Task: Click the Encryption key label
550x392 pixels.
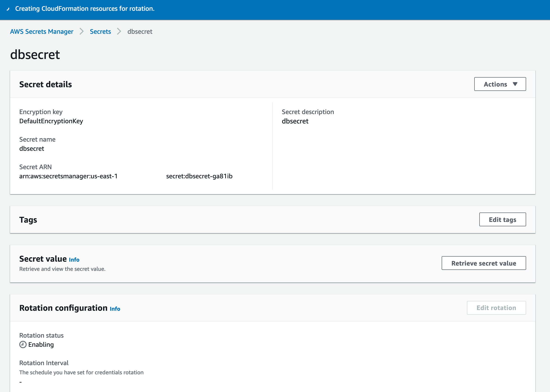Action: coord(41,112)
